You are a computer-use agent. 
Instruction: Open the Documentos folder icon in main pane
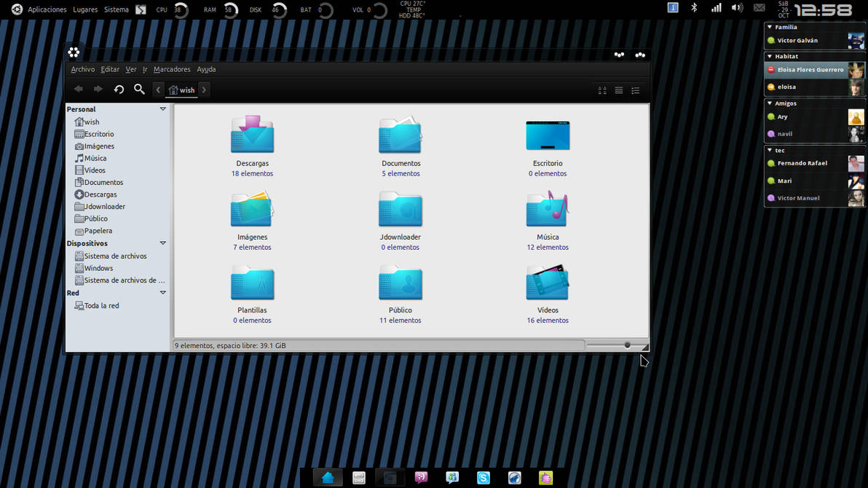[401, 134]
